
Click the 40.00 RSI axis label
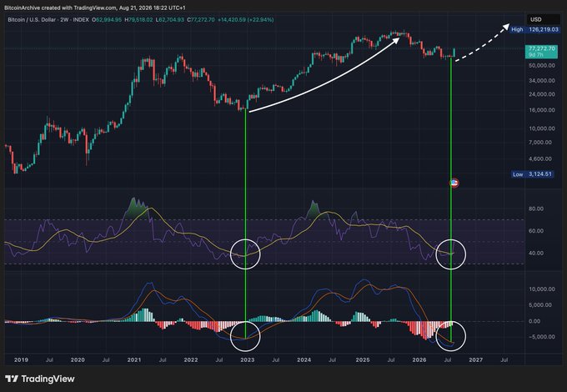536,254
